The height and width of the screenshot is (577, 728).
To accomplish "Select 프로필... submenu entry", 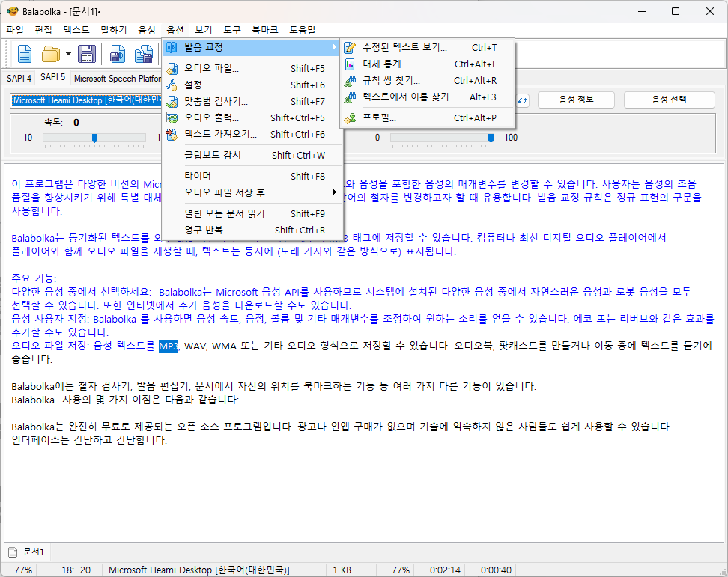I will point(428,118).
